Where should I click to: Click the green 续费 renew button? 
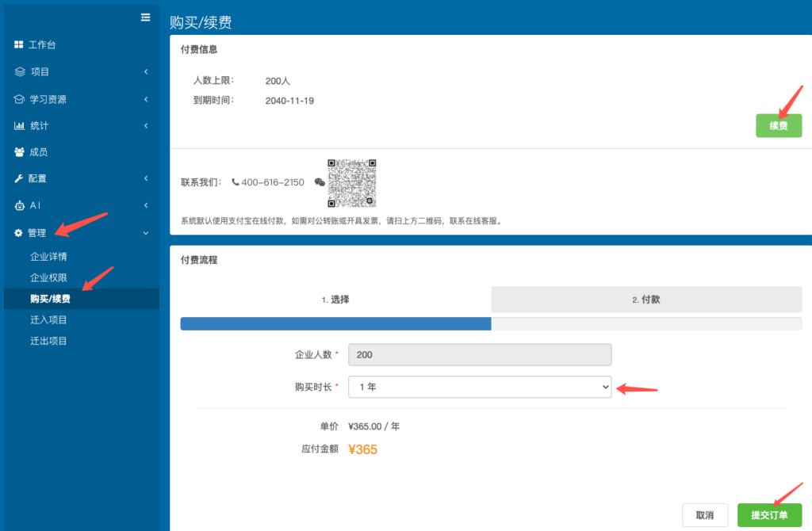[778, 125]
